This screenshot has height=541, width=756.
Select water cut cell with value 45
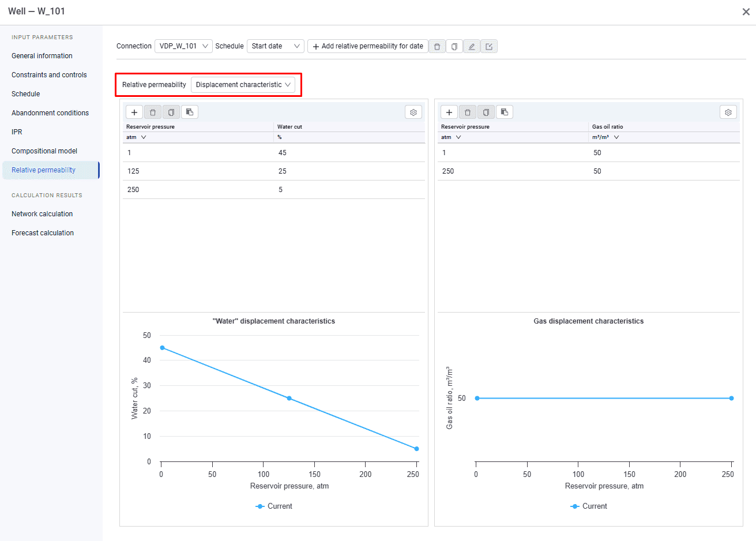pyautogui.click(x=349, y=153)
